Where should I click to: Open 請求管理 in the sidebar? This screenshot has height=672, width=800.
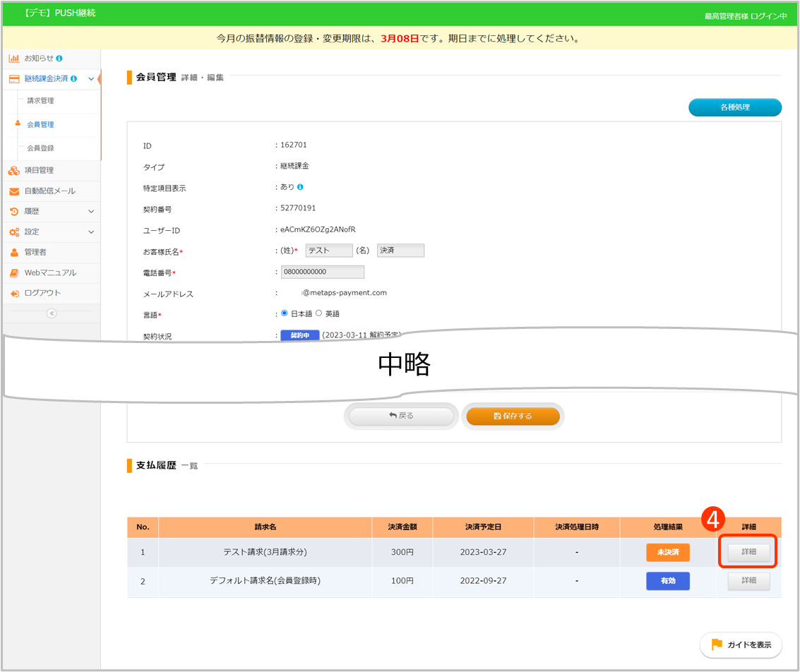point(40,101)
